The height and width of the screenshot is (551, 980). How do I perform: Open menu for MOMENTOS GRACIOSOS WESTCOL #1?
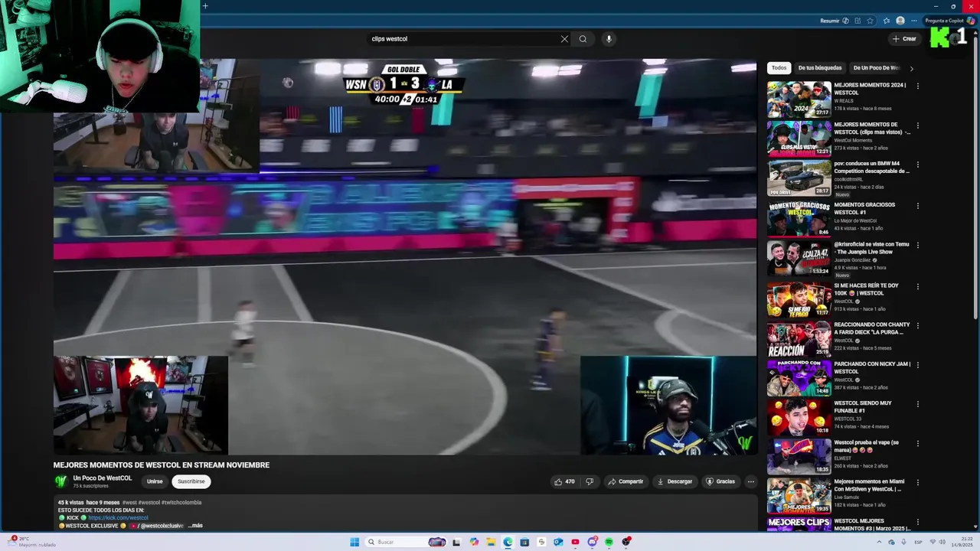917,206
